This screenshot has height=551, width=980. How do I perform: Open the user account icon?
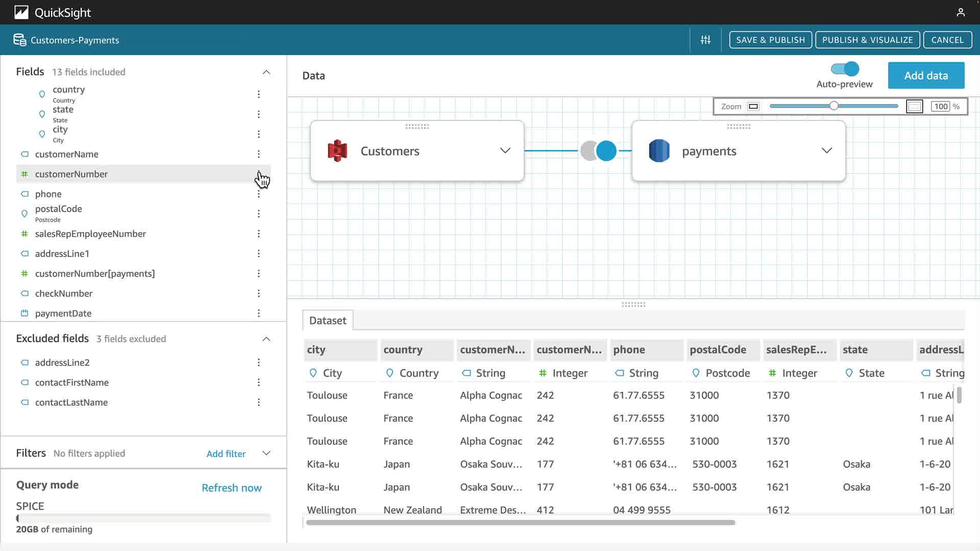[961, 12]
